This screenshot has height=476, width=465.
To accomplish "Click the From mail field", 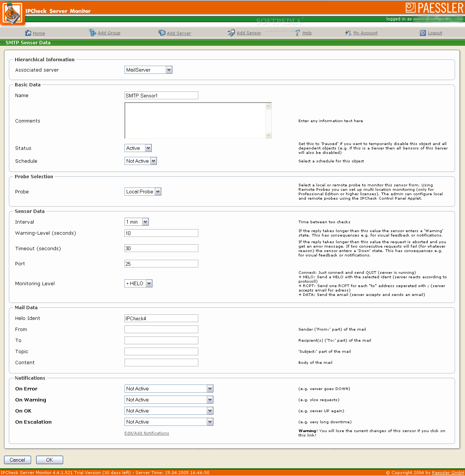I will (161, 330).
